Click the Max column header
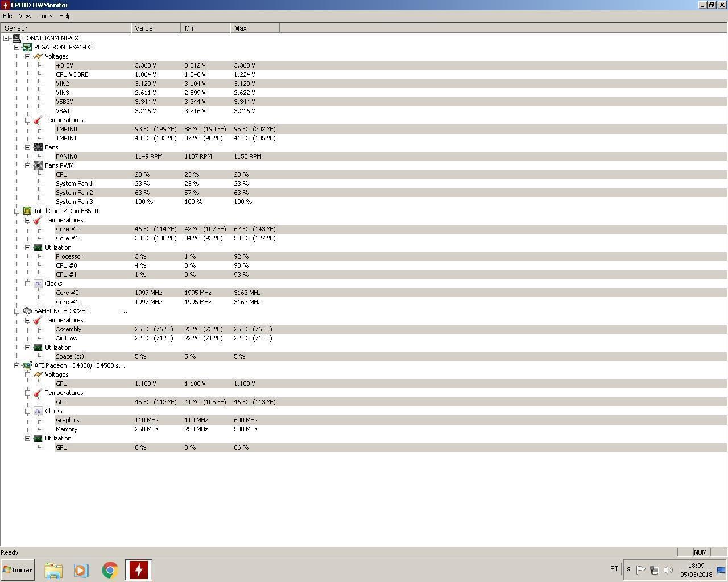Screen dimensions: 728x582 coord(255,28)
